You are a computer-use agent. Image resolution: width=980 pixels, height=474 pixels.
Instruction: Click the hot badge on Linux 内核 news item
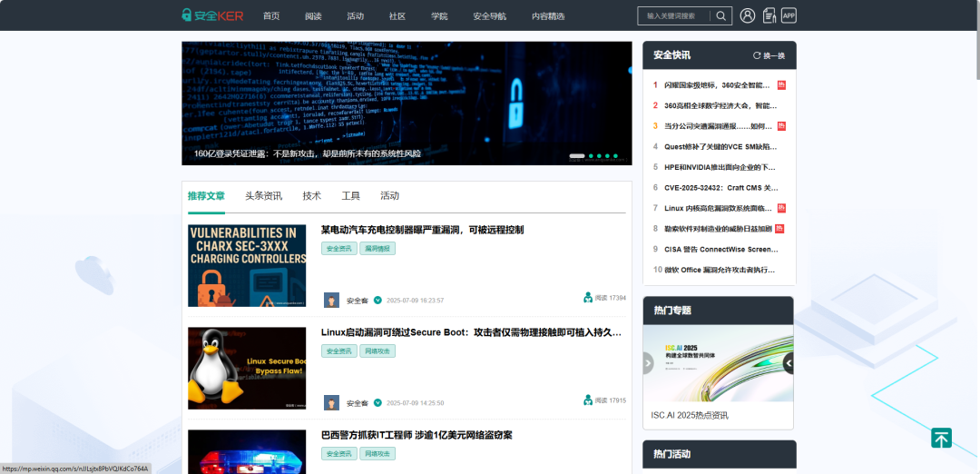(x=781, y=208)
